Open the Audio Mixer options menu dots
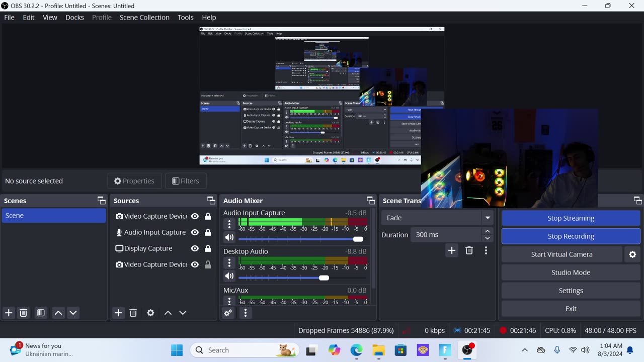Screen dimensions: 644x362 [246, 313]
